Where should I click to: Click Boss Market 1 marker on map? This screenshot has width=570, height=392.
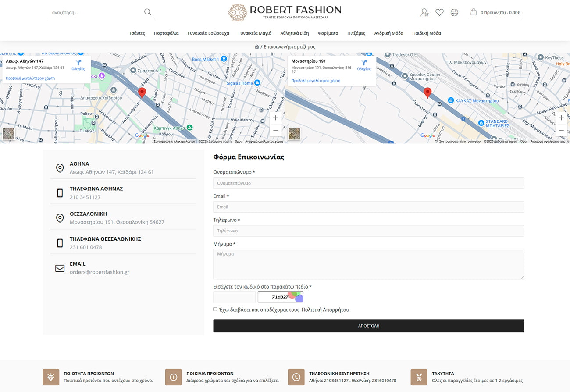224,59
